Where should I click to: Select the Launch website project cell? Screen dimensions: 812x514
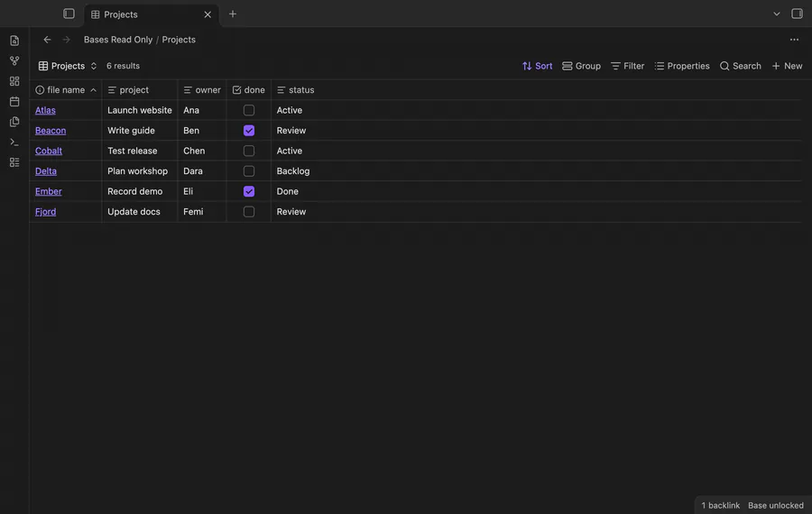tap(140, 110)
